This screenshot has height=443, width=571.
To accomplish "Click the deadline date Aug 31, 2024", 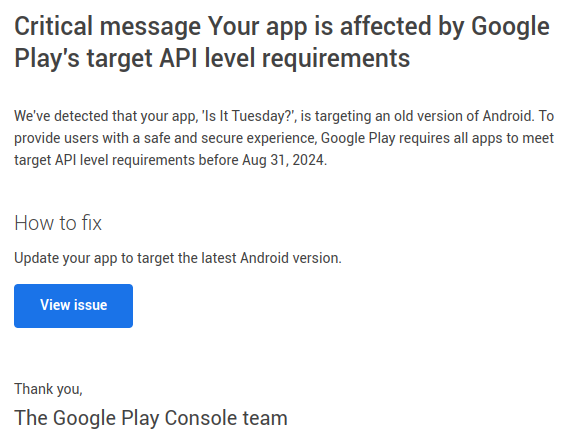I will tap(284, 160).
